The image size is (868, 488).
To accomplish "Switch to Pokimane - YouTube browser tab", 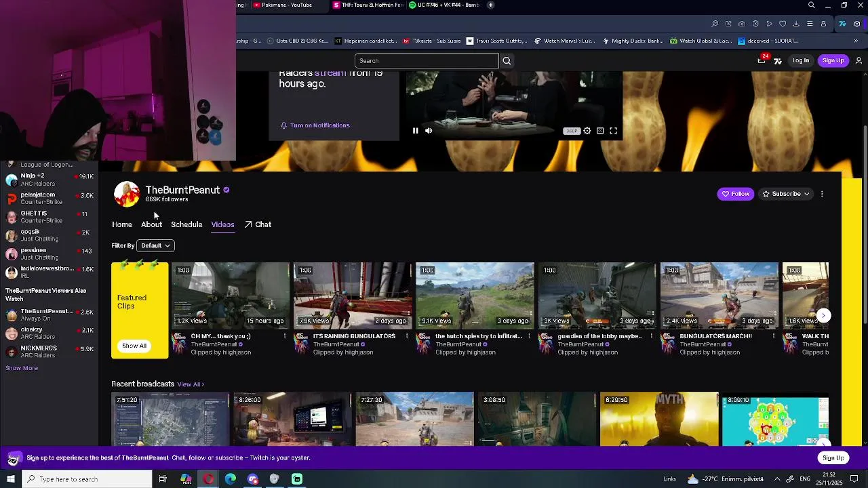I will click(x=286, y=5).
